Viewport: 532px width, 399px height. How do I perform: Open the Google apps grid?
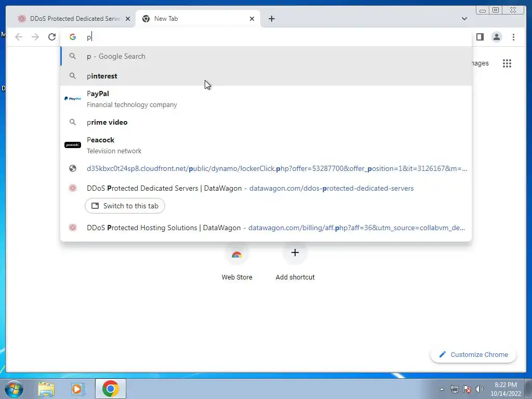tap(507, 63)
